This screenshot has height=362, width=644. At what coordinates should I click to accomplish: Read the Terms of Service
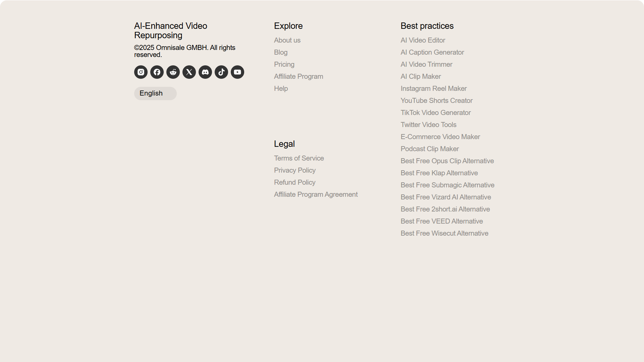(x=299, y=158)
